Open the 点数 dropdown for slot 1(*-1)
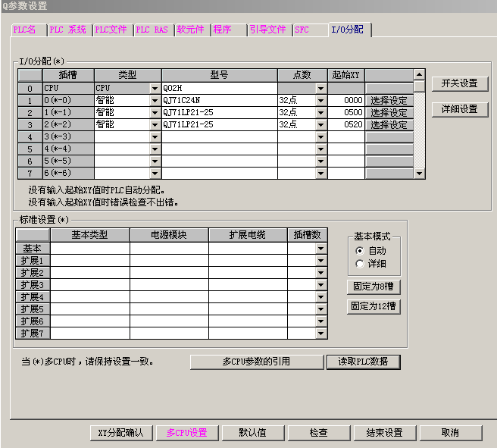Screen dimensions: 497x448 point(320,112)
